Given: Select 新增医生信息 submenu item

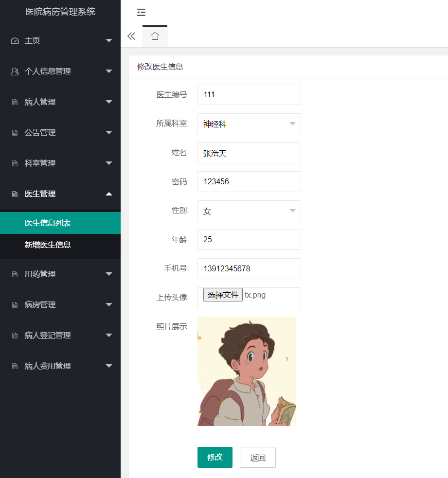Looking at the screenshot, I should click(60, 245).
